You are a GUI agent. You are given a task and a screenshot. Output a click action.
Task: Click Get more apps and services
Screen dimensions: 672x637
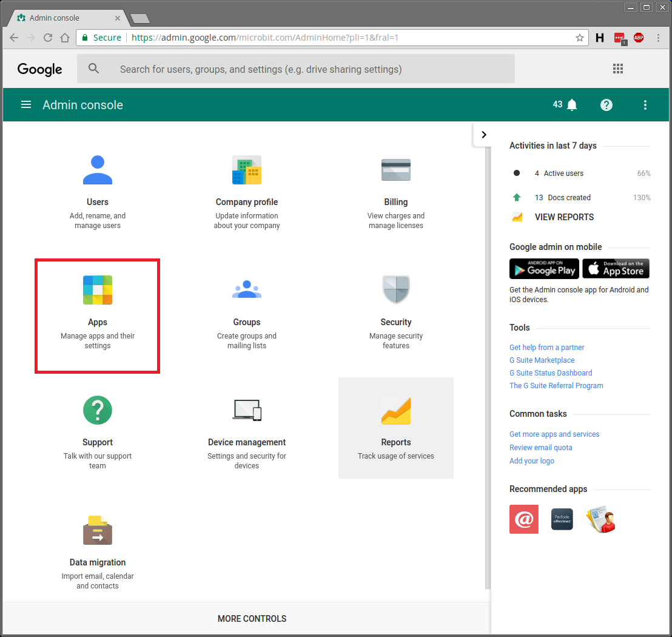pos(554,434)
